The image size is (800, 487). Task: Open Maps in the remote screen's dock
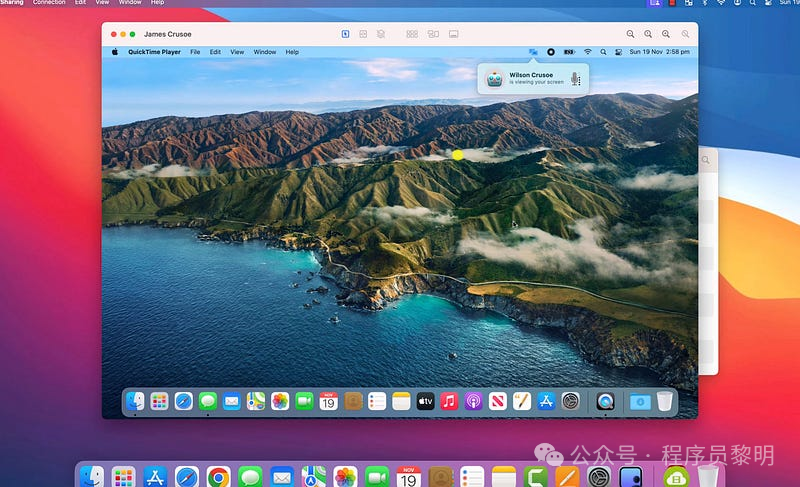[x=256, y=401]
